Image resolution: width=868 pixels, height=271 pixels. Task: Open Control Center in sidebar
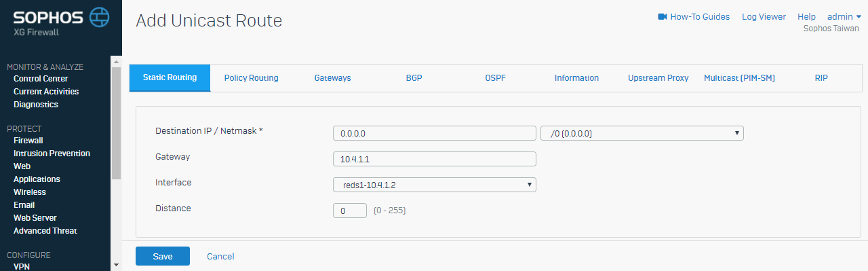[x=41, y=79]
